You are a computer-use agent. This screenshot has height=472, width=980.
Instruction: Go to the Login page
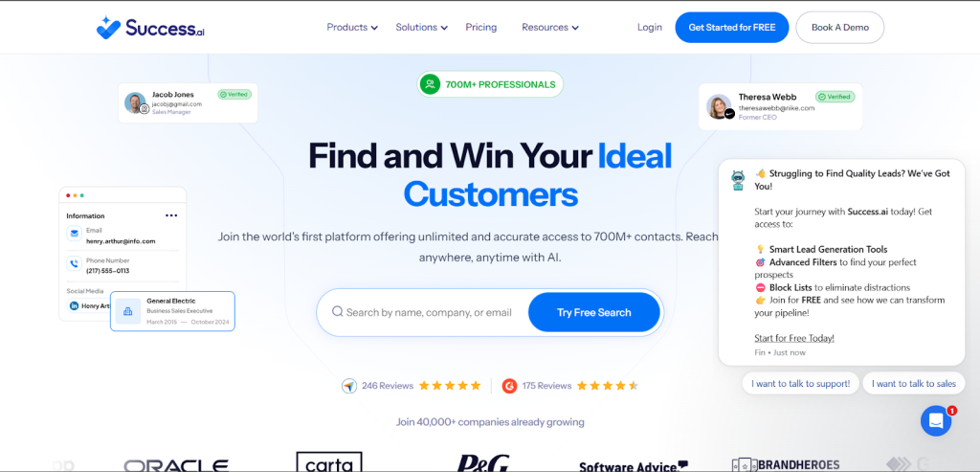coord(650,28)
